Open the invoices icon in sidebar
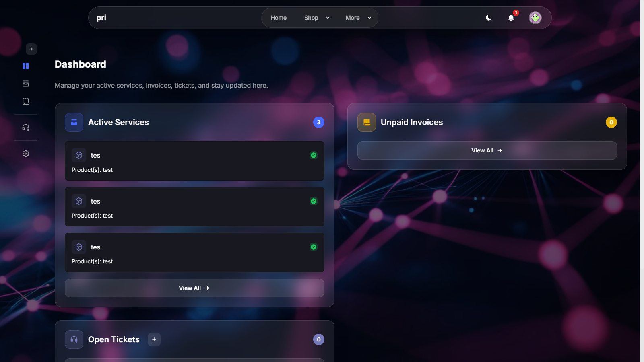This screenshot has width=644, height=362. (x=26, y=101)
